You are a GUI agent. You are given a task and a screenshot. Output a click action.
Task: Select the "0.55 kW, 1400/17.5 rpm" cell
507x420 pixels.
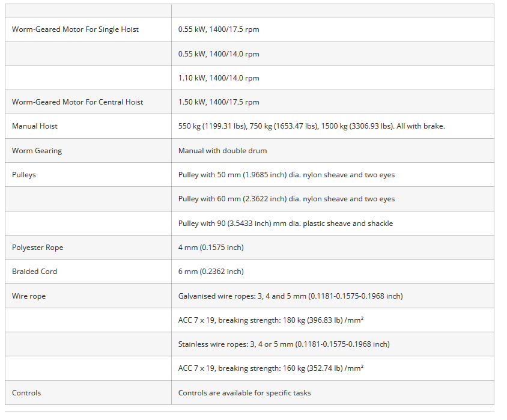click(x=219, y=29)
